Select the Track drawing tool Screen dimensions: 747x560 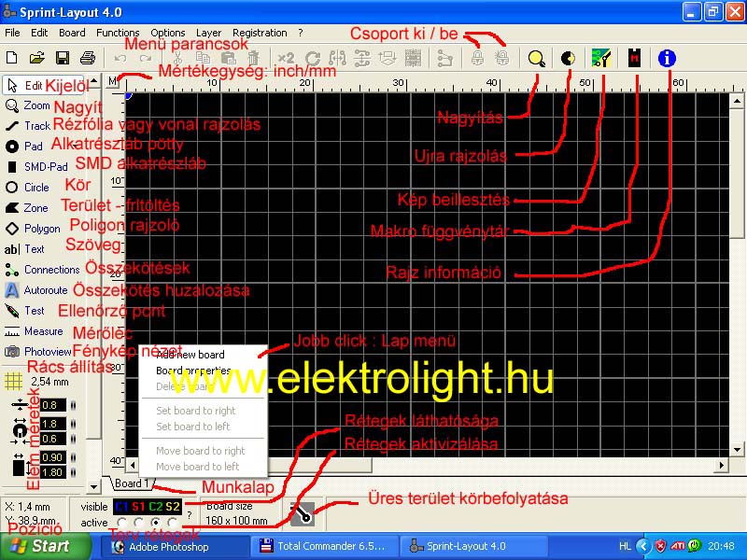click(28, 126)
